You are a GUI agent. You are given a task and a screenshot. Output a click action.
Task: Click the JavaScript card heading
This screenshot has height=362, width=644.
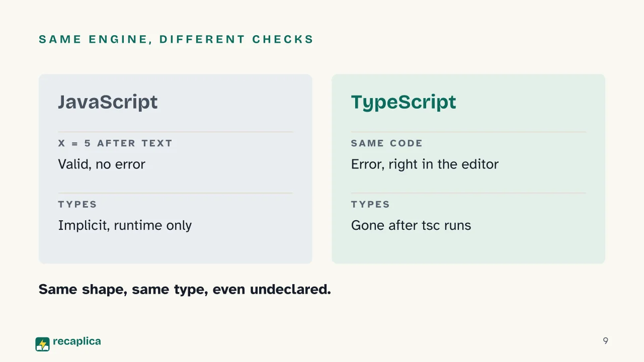click(108, 102)
